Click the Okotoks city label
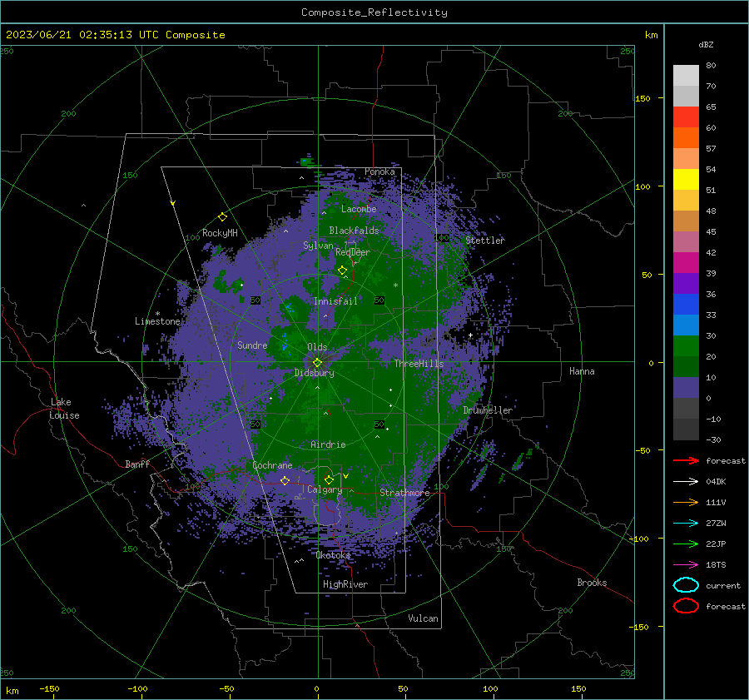 click(333, 555)
